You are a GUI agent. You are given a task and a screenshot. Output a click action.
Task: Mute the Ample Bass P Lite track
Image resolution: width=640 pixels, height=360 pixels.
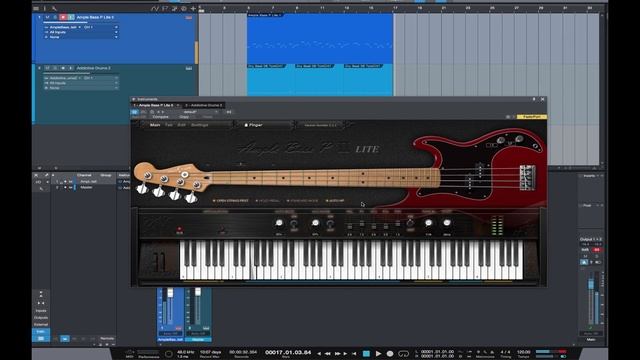pos(47,18)
